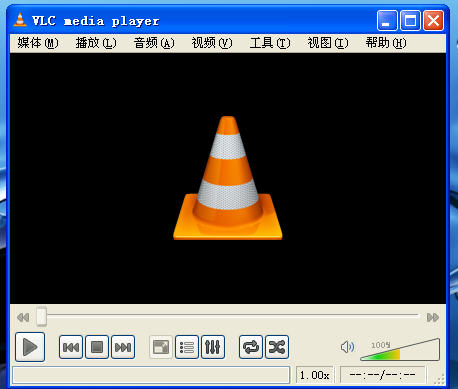Skip to the next track

click(x=123, y=347)
